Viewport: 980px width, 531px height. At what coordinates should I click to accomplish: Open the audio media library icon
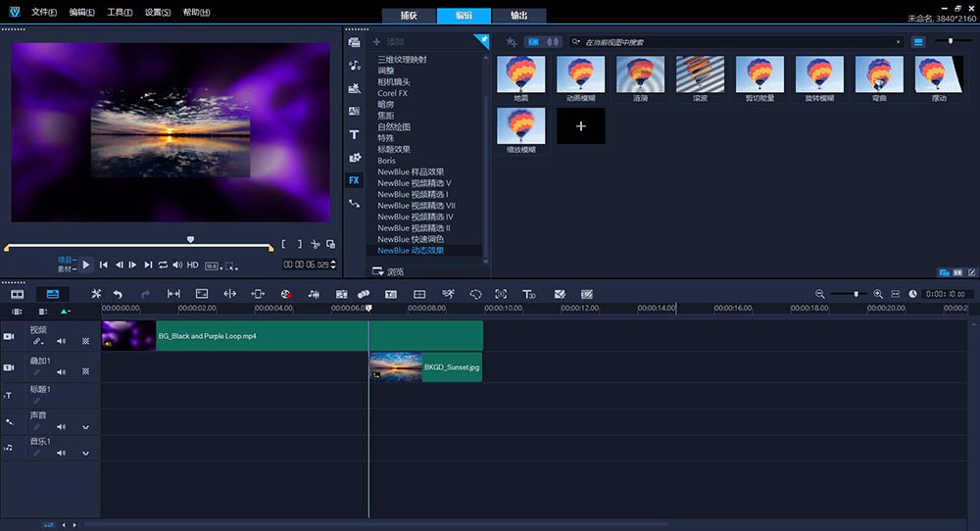click(354, 66)
